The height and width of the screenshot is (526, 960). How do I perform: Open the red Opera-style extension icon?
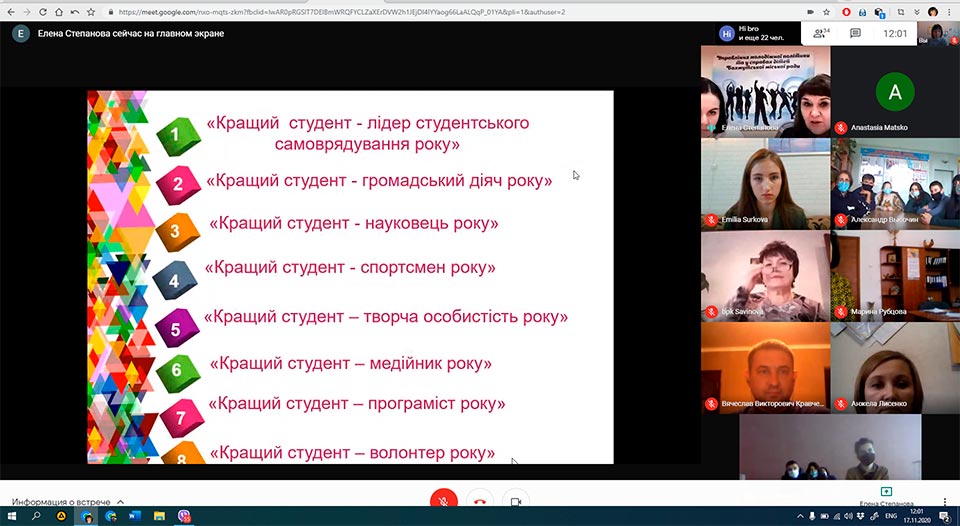847,12
